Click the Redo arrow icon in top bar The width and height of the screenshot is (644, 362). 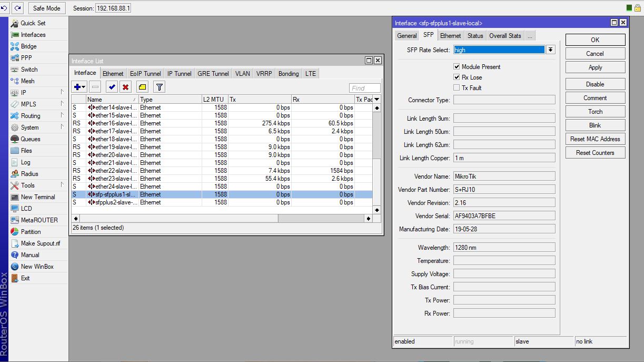18,8
